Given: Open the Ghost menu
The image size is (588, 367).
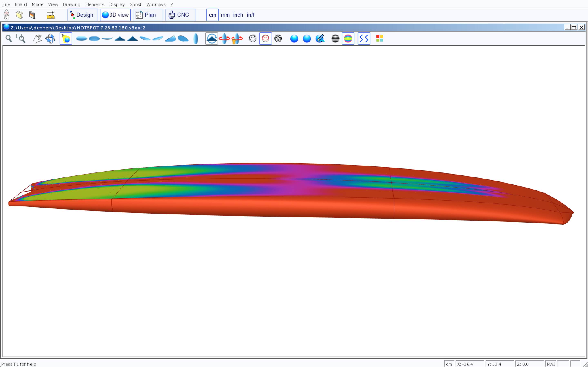Looking at the screenshot, I should [x=135, y=4].
